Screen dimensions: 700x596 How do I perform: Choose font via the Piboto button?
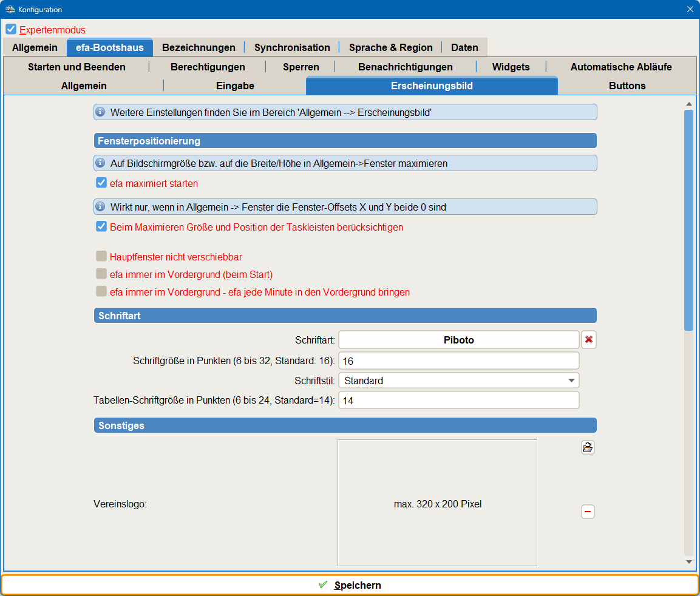tap(458, 340)
